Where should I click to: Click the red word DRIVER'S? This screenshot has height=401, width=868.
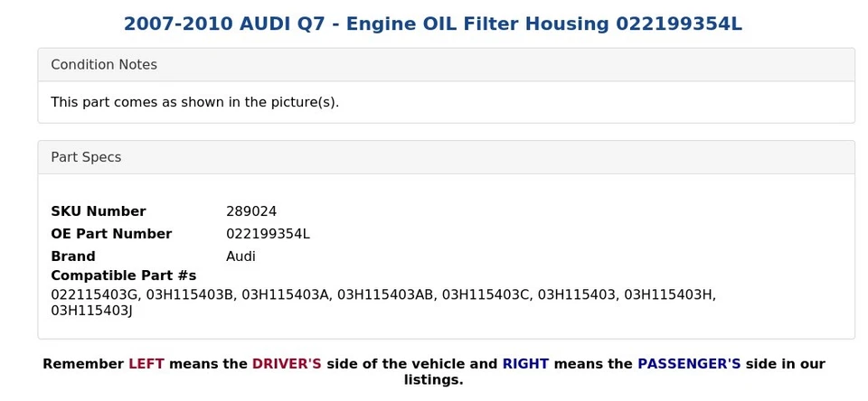pos(287,364)
